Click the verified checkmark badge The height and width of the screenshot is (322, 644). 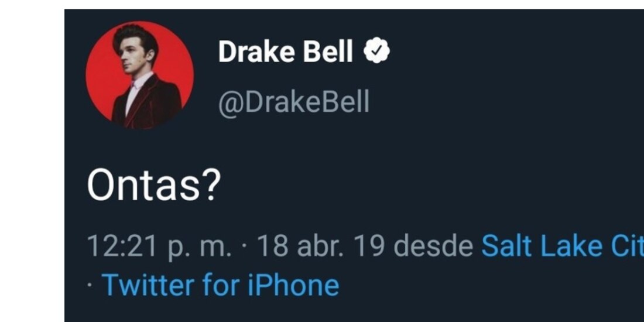tap(377, 53)
